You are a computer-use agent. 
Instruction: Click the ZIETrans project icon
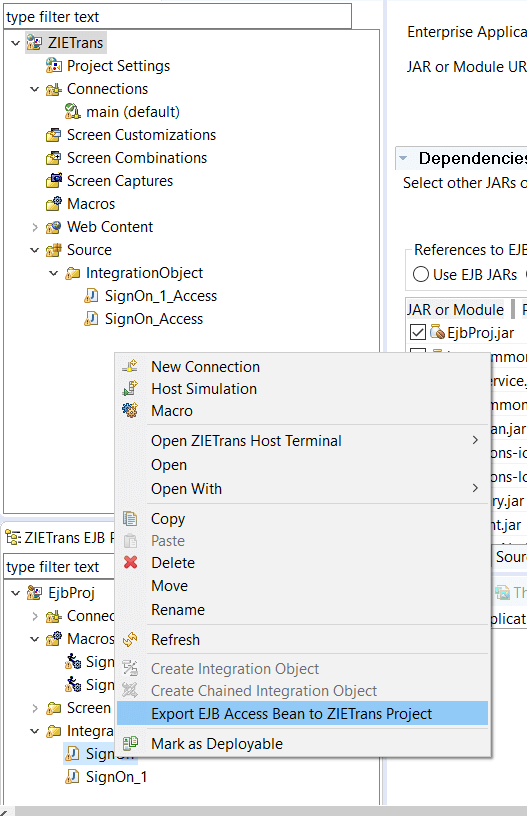(x=34, y=43)
